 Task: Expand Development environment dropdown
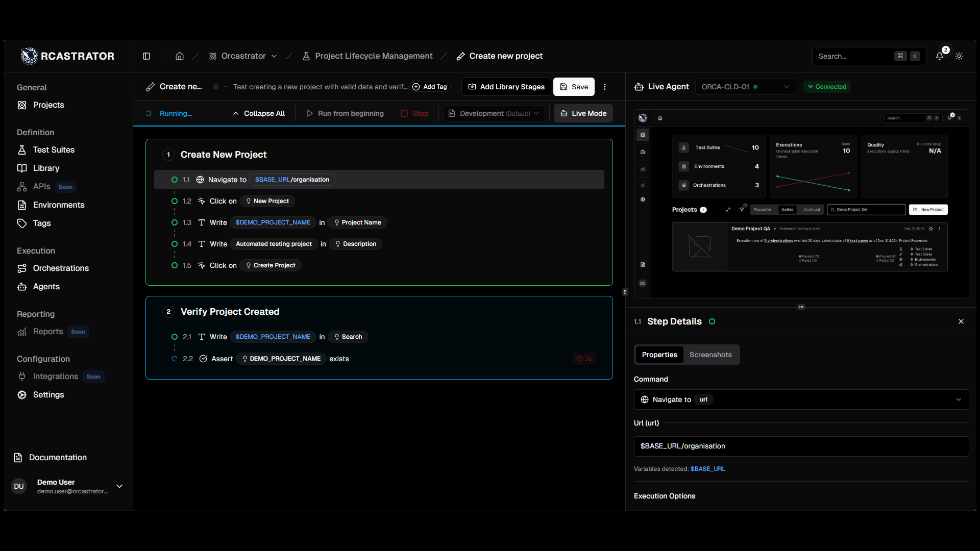point(494,113)
